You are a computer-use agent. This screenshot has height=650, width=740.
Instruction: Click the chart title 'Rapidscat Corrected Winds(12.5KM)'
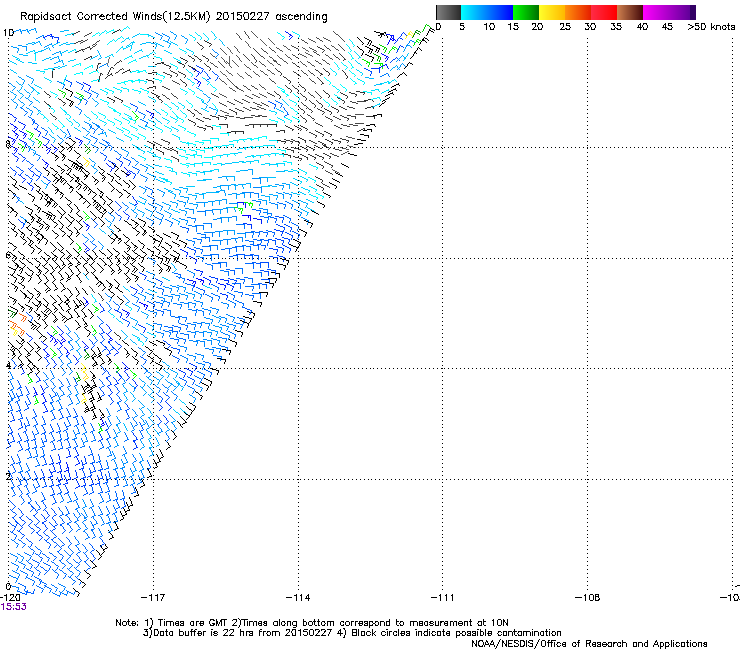pos(115,17)
